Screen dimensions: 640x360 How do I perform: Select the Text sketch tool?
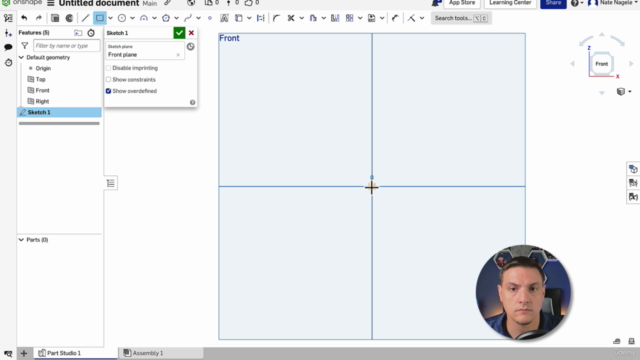pyautogui.click(x=224, y=18)
